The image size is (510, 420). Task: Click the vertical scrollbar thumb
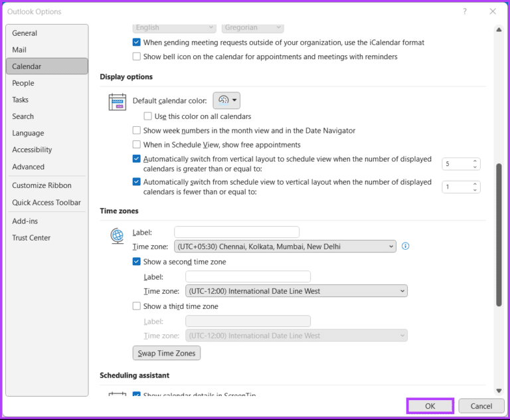tap(499, 235)
